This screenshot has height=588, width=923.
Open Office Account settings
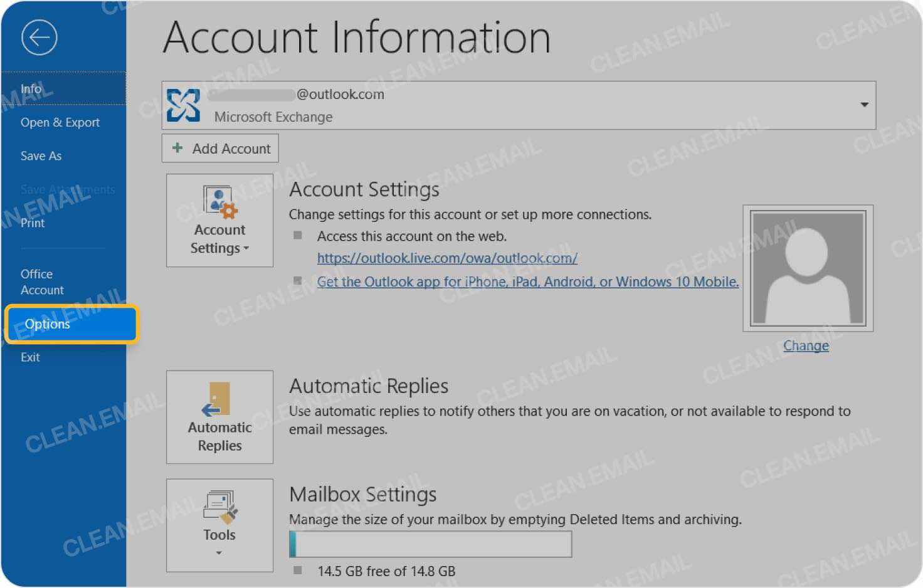42,281
